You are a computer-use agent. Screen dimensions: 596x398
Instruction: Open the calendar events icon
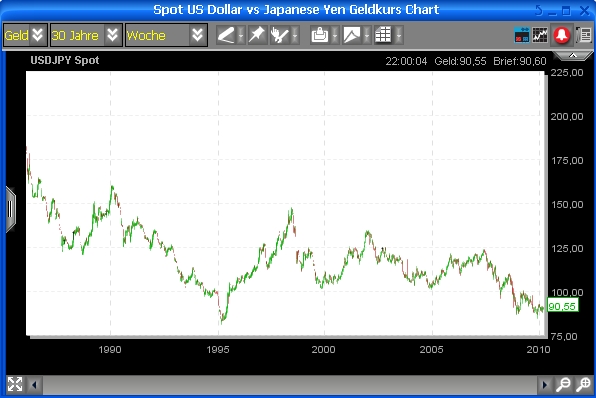point(522,35)
